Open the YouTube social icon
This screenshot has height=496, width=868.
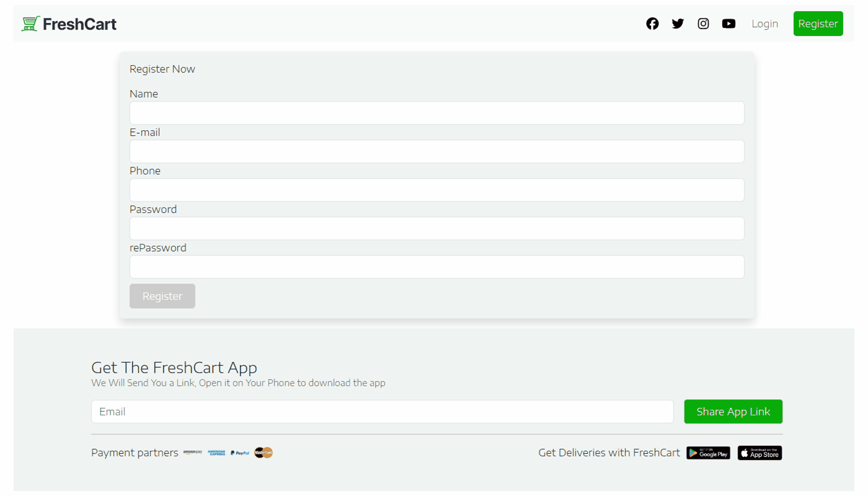point(728,24)
